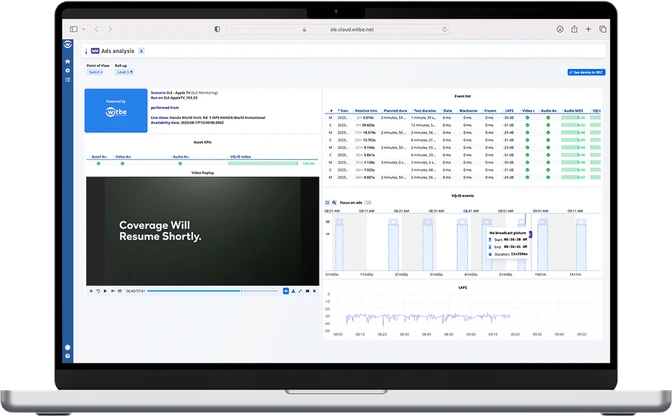
Task: Sort Asset KPIs by Audio Av. column
Action: coord(181,157)
